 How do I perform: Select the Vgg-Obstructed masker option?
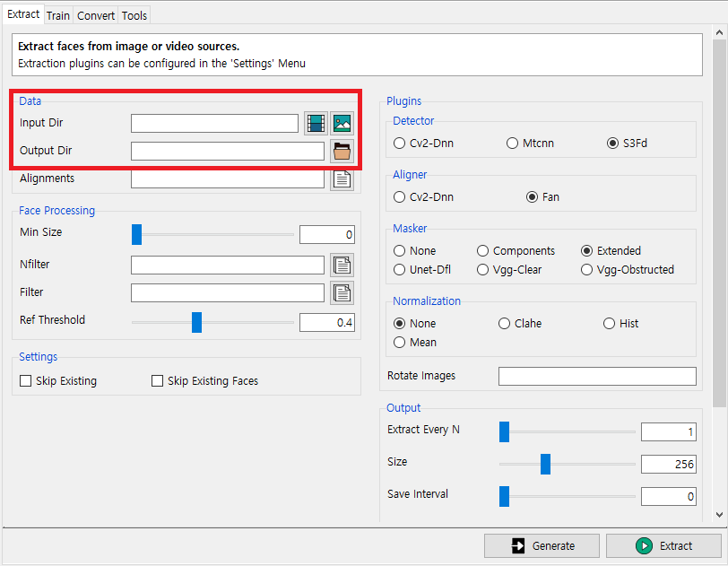[586, 269]
